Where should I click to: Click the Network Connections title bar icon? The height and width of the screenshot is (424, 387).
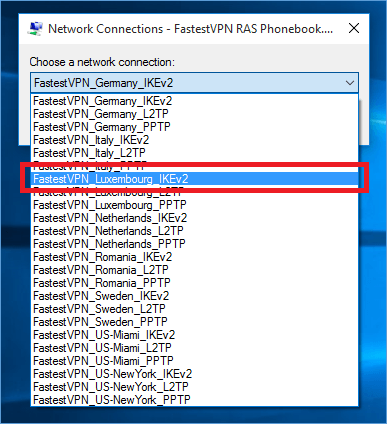pos(35,29)
